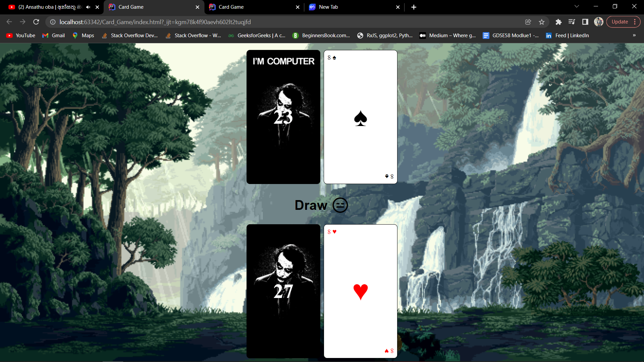The image size is (644, 362).
Task: Open the Maps bookmark
Action: click(83, 36)
